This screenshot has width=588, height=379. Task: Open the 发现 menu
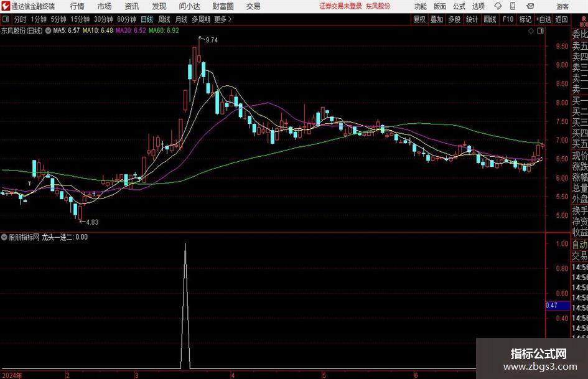point(159,6)
